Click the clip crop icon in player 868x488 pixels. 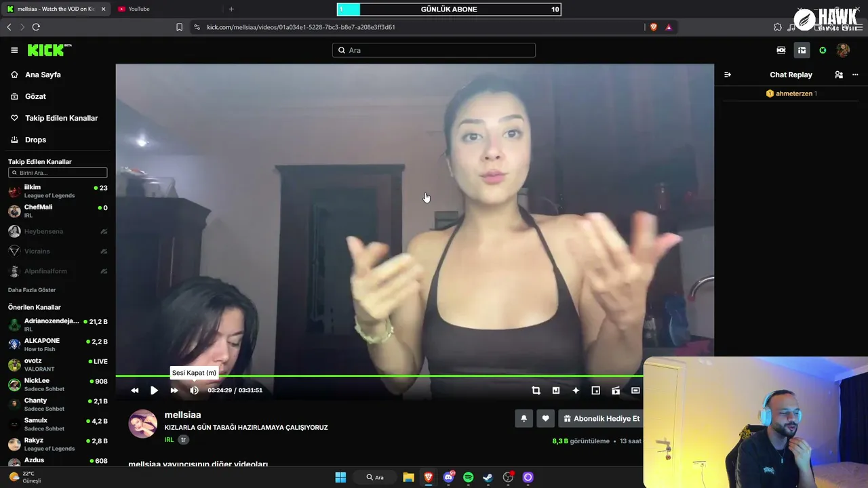click(536, 390)
